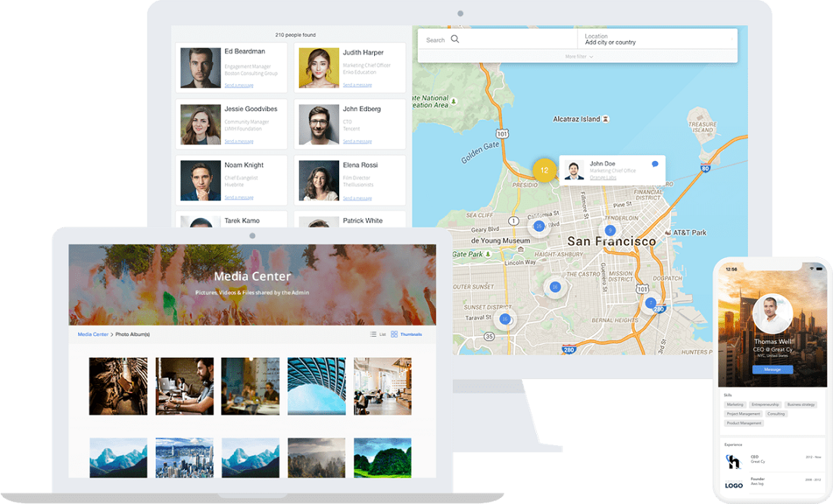This screenshot has width=833, height=504.
Task: Switch to List view icon in Media Center
Action: coord(373,334)
